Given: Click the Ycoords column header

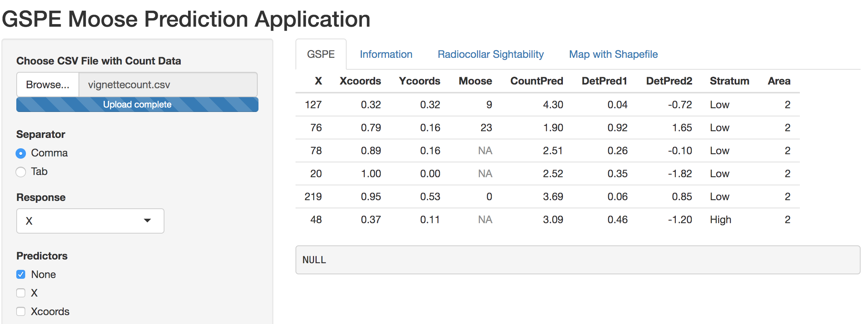Looking at the screenshot, I should click(x=420, y=81).
